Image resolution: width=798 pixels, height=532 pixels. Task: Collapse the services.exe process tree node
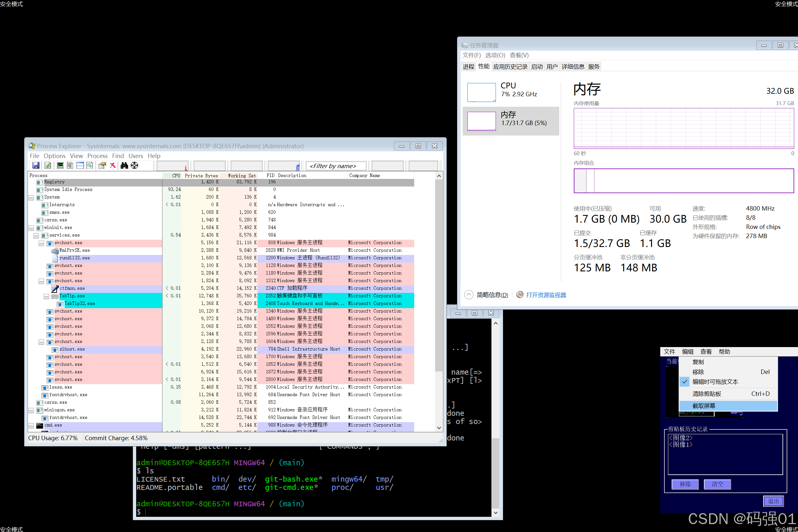(36, 235)
